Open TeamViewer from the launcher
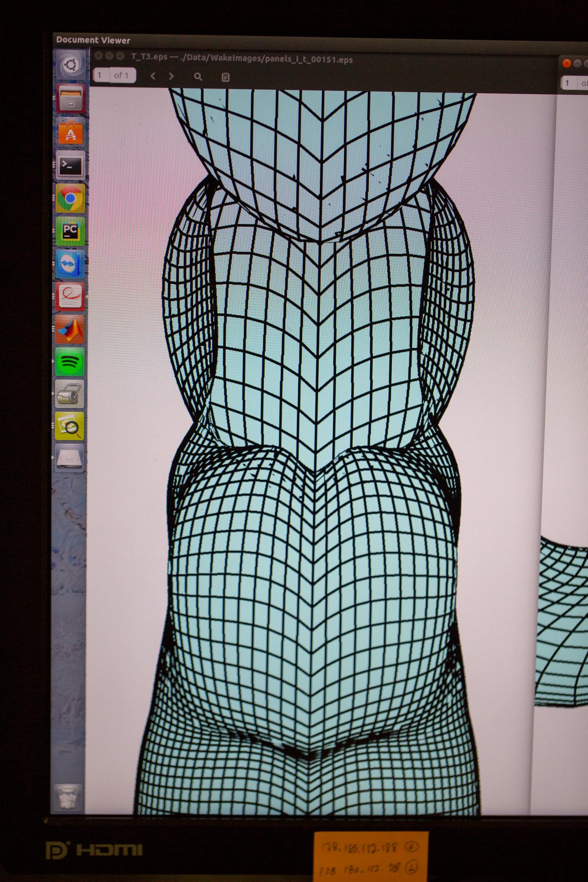The width and height of the screenshot is (588, 882). [70, 264]
